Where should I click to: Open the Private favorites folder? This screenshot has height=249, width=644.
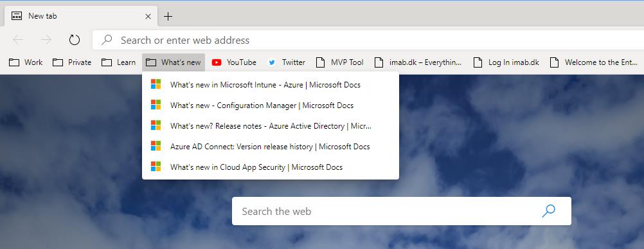72,62
